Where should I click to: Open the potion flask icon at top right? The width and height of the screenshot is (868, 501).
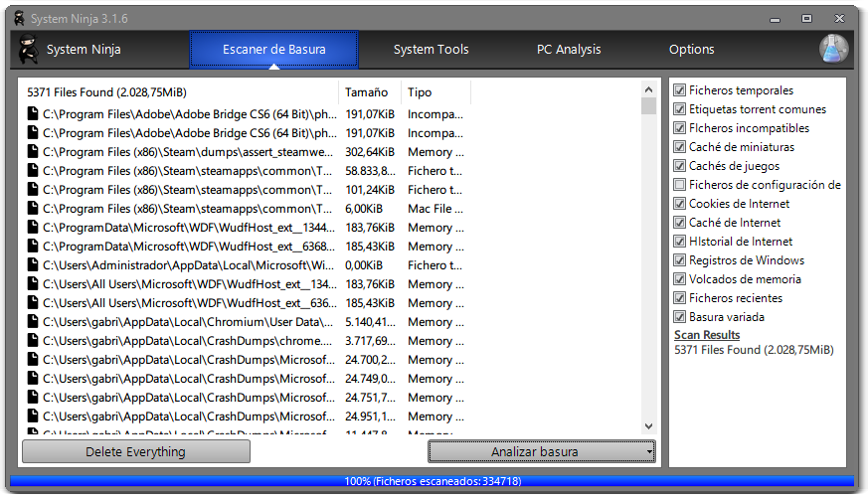pos(833,49)
